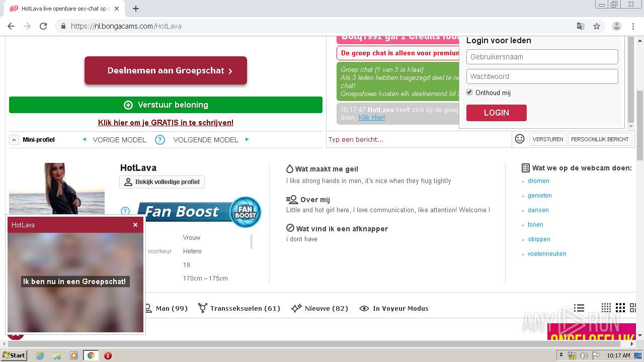This screenshot has width=644, height=362.
Task: Toggle the Onthoud mij checkbox
Action: click(x=469, y=93)
